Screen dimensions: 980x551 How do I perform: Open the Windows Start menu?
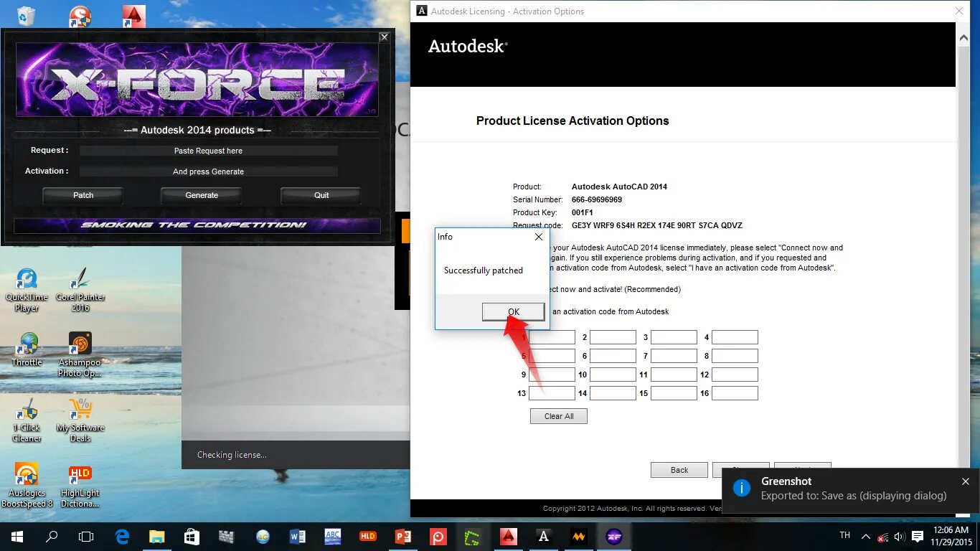[x=17, y=536]
